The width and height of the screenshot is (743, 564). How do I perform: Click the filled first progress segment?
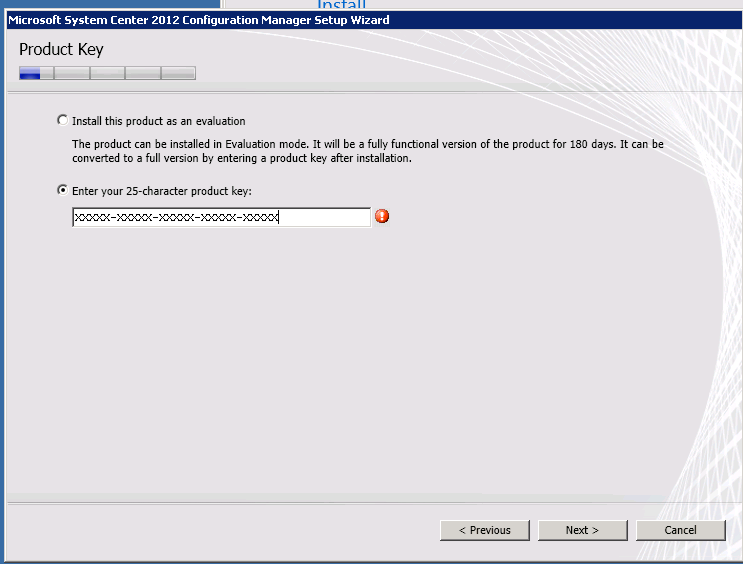(36, 73)
